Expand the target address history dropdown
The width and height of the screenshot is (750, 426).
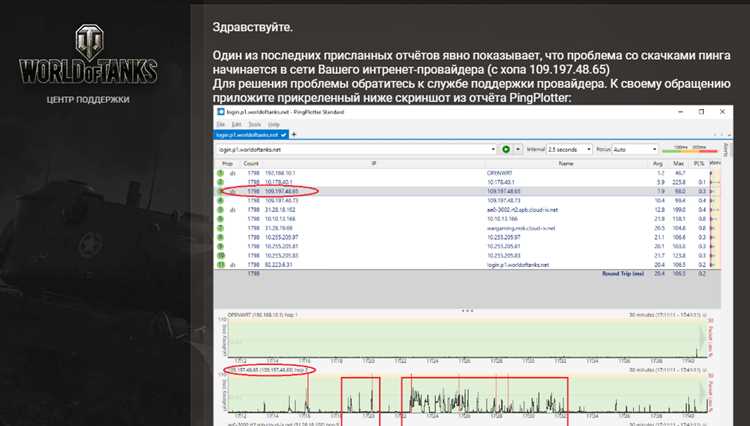pyautogui.click(x=493, y=150)
